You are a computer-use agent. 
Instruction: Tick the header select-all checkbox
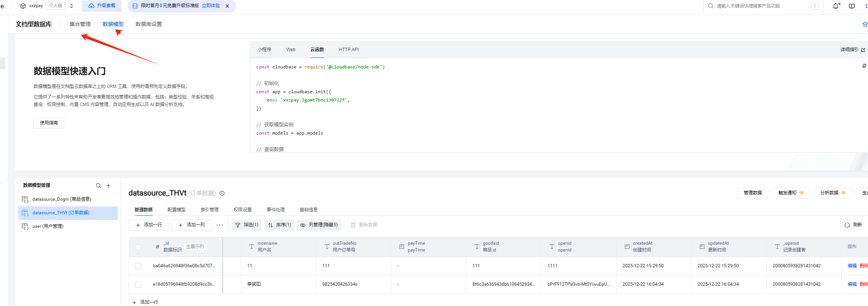pos(138,247)
